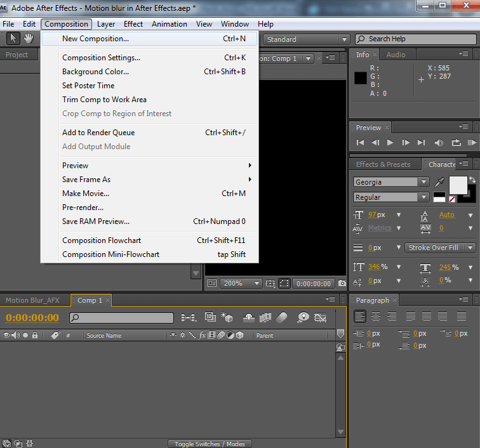
Task: Click the Search Help field
Action: tap(416, 39)
